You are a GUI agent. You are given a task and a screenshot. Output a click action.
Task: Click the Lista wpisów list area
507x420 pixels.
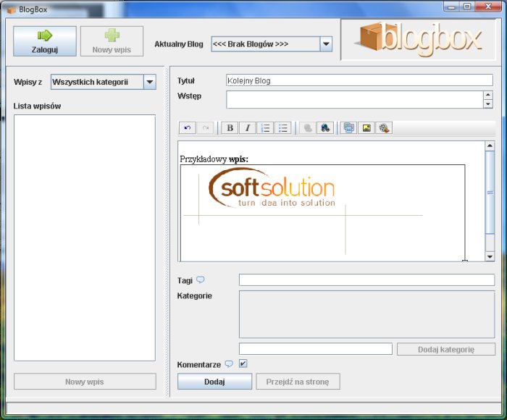click(85, 238)
